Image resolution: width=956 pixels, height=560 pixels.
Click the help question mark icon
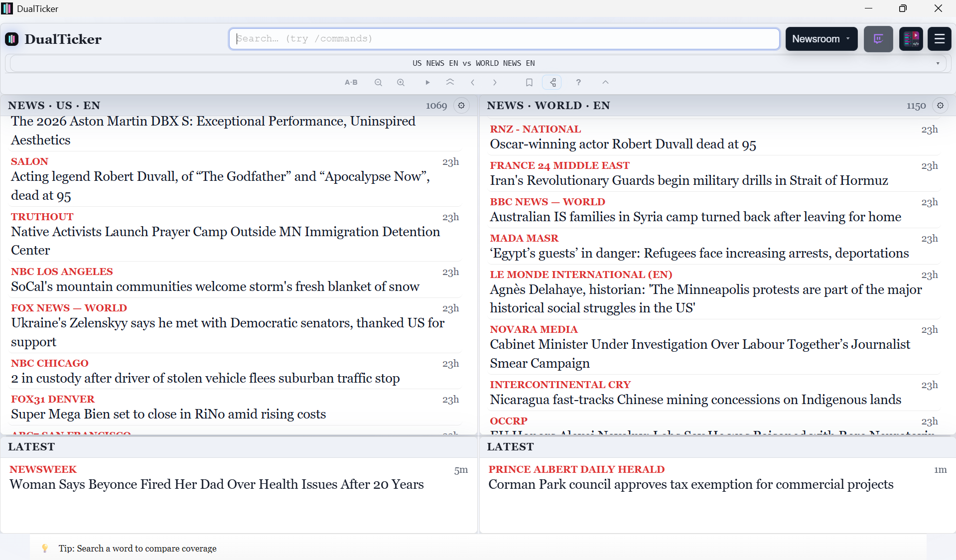coord(578,82)
